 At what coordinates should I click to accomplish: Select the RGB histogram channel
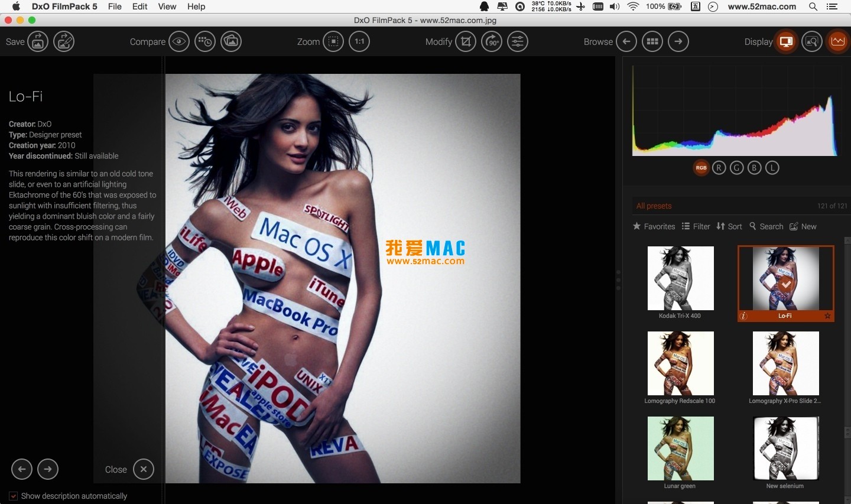point(701,168)
